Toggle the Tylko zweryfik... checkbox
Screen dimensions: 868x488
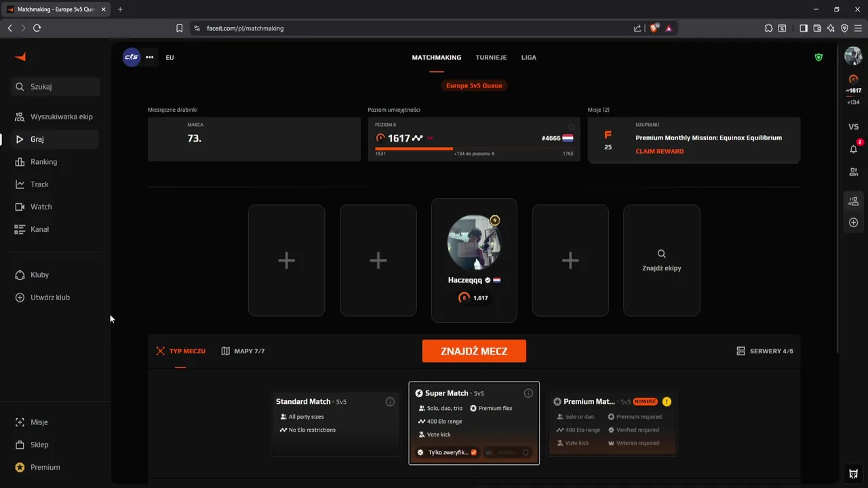click(474, 452)
